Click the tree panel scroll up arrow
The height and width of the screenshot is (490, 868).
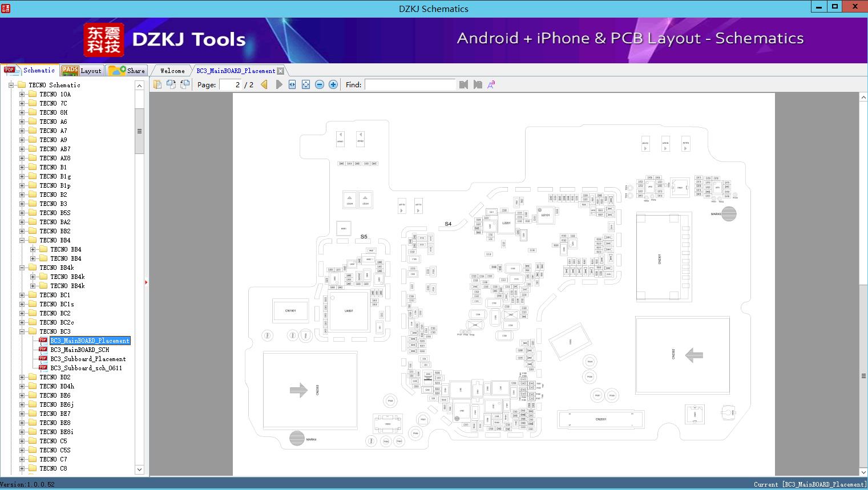(139, 86)
